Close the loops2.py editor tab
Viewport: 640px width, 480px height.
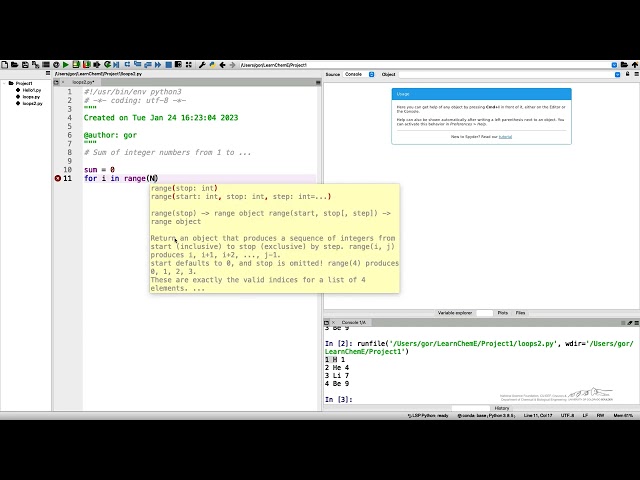[63, 82]
